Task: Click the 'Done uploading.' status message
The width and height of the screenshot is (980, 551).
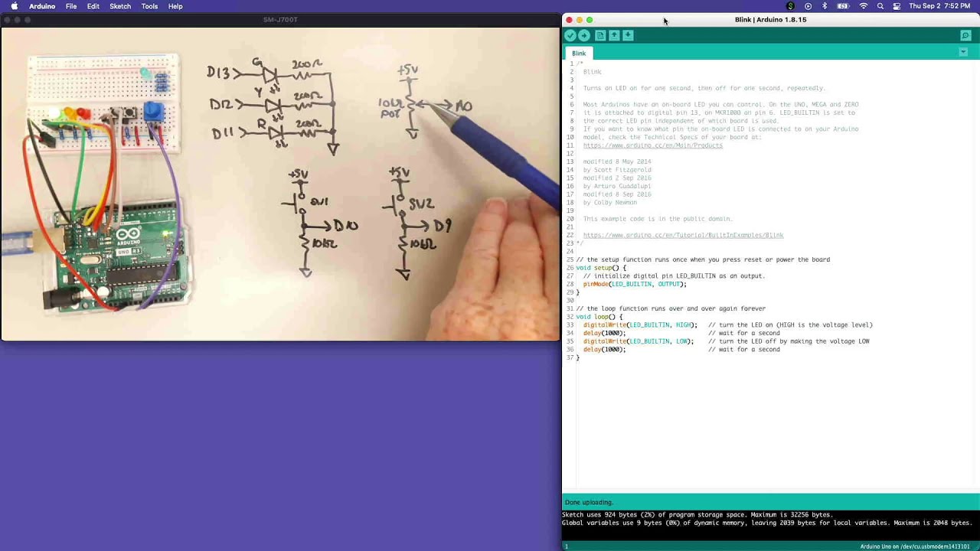Action: [x=589, y=502]
